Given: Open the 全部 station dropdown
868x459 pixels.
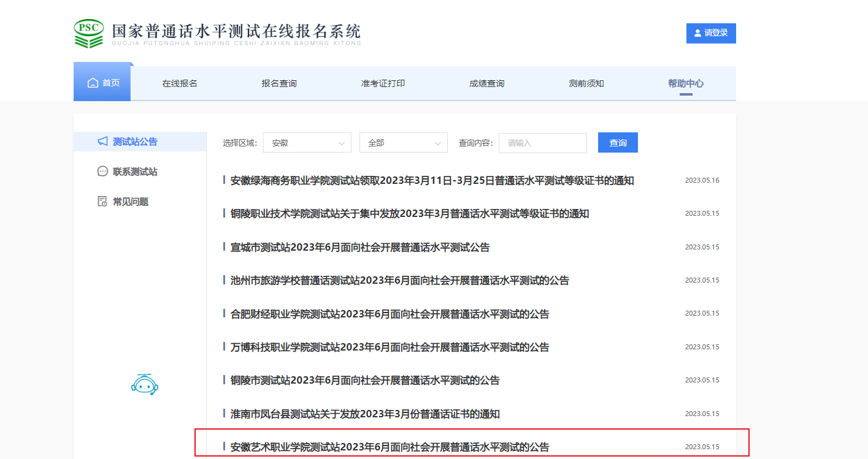Looking at the screenshot, I should (x=403, y=143).
